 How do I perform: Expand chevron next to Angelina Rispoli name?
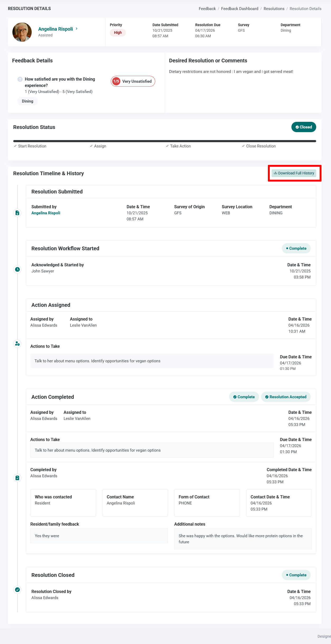coord(77,29)
